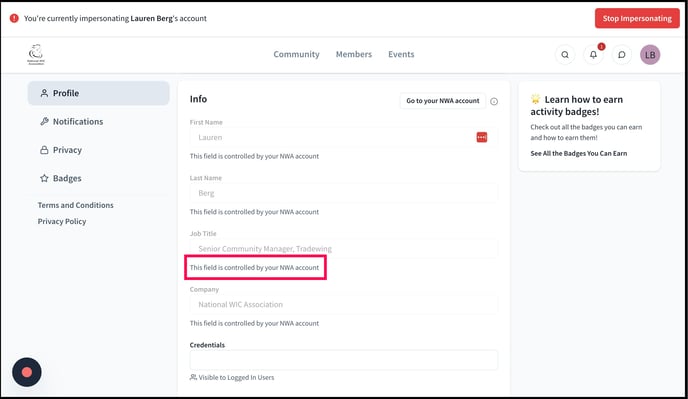
Task: Click Learn how to earn activity badges heading
Action: click(577, 105)
